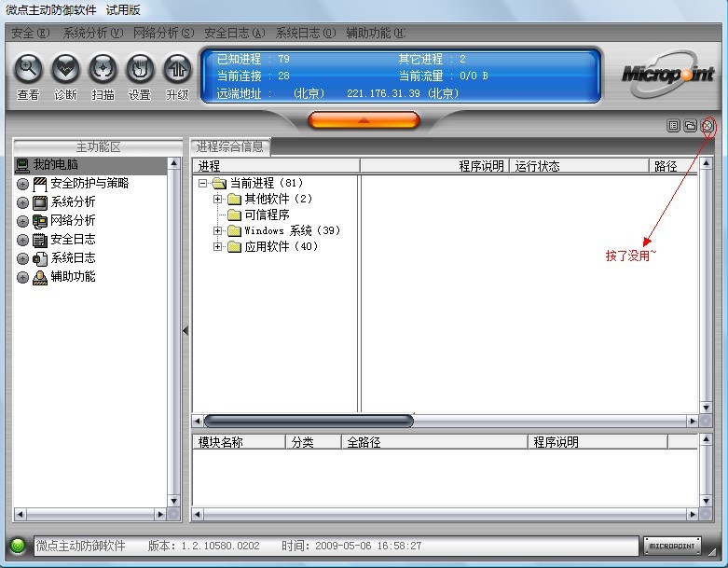Viewport: 728px width, 568px height.
Task: Click the 版本: 1.2.10580.0202 status text
Action: pos(204,546)
